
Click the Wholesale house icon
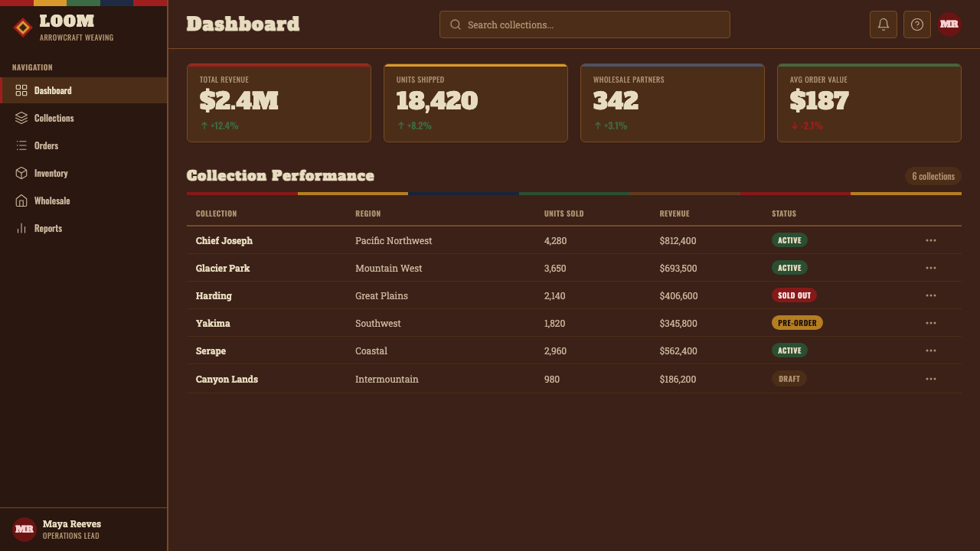click(x=21, y=201)
